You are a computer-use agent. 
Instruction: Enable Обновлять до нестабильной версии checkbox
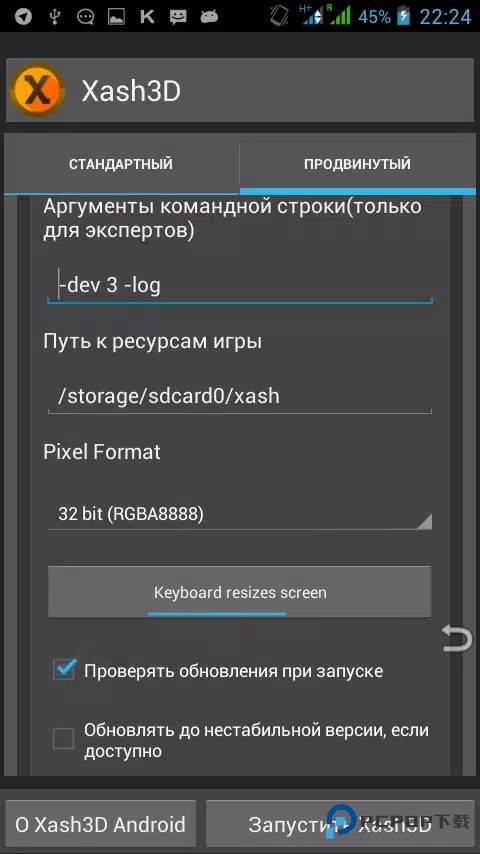[64, 740]
